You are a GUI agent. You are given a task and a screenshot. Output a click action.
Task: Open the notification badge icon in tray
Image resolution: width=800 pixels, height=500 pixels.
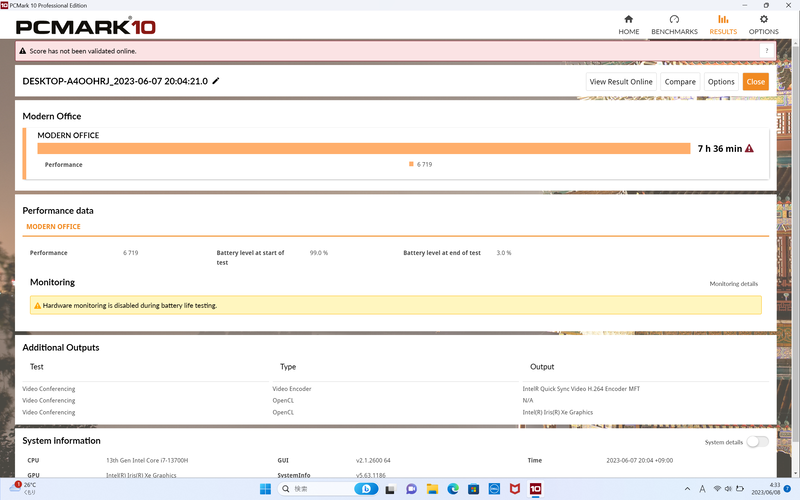point(787,489)
